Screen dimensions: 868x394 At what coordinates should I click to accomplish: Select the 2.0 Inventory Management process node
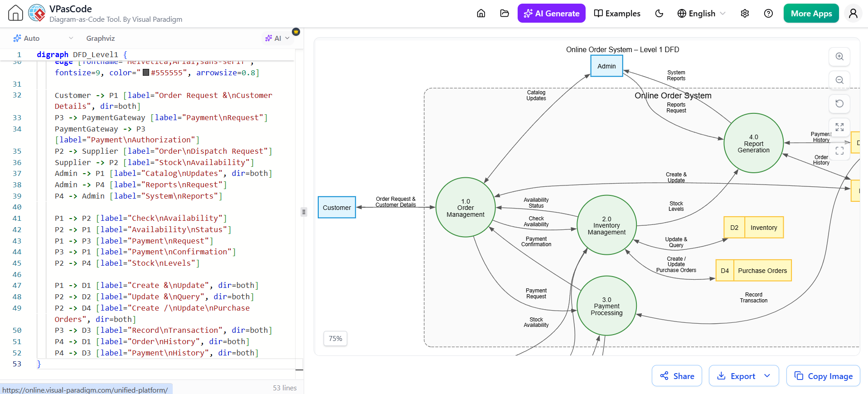click(606, 225)
